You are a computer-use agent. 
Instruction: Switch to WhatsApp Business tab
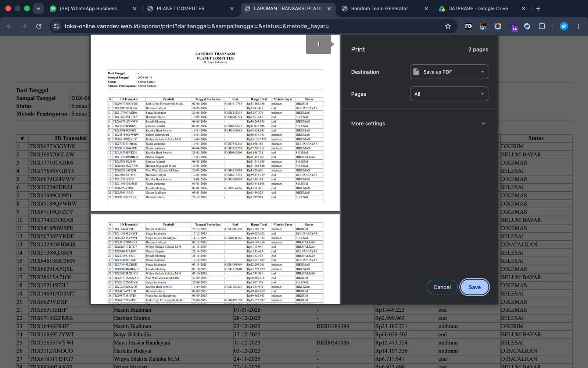(x=94, y=8)
